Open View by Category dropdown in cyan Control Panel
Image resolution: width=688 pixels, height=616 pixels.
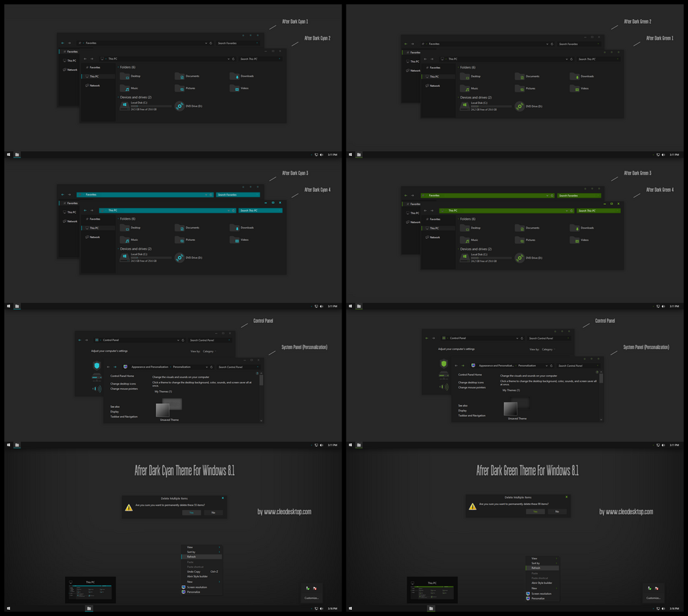209,351
